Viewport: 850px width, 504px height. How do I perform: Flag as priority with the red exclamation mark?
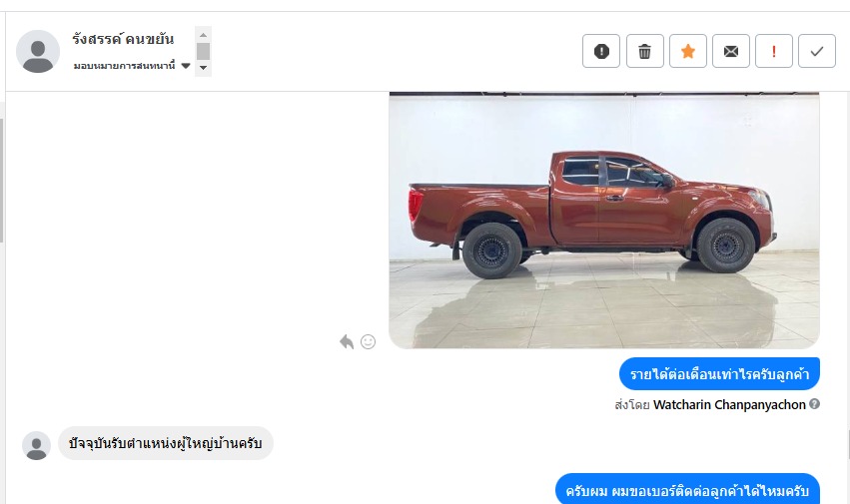tap(773, 51)
